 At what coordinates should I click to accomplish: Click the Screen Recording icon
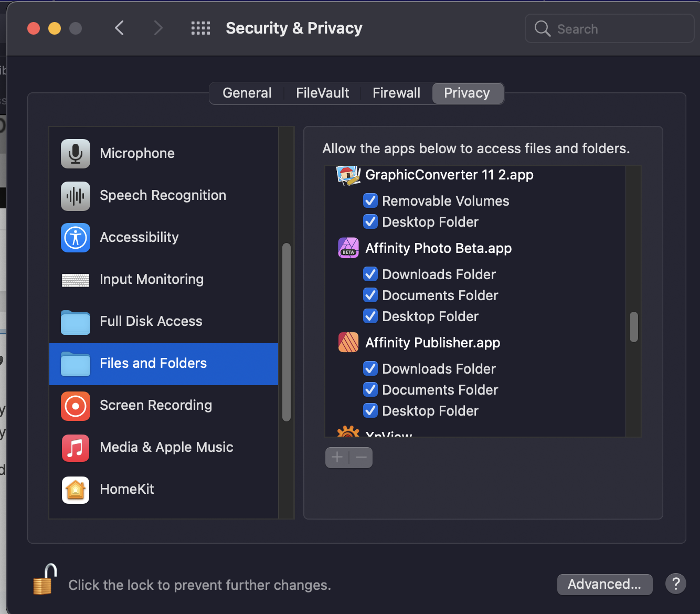76,406
